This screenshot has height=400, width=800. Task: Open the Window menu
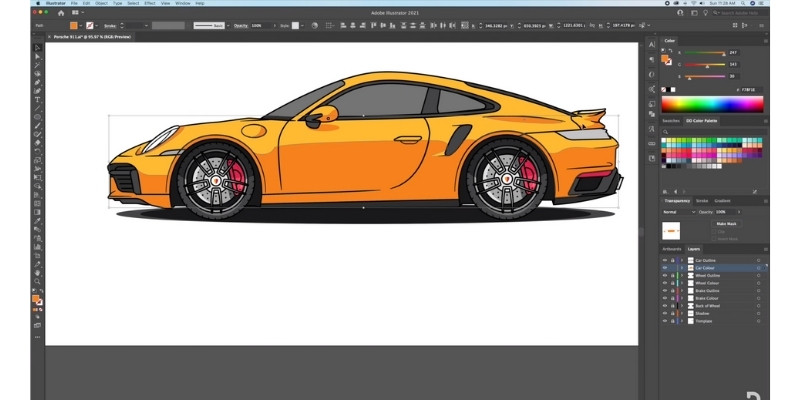pos(183,3)
